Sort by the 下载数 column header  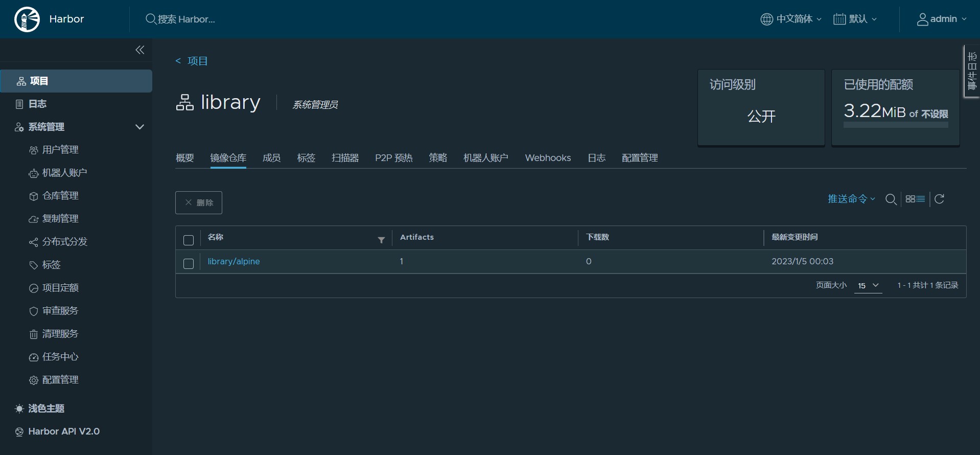pos(598,237)
